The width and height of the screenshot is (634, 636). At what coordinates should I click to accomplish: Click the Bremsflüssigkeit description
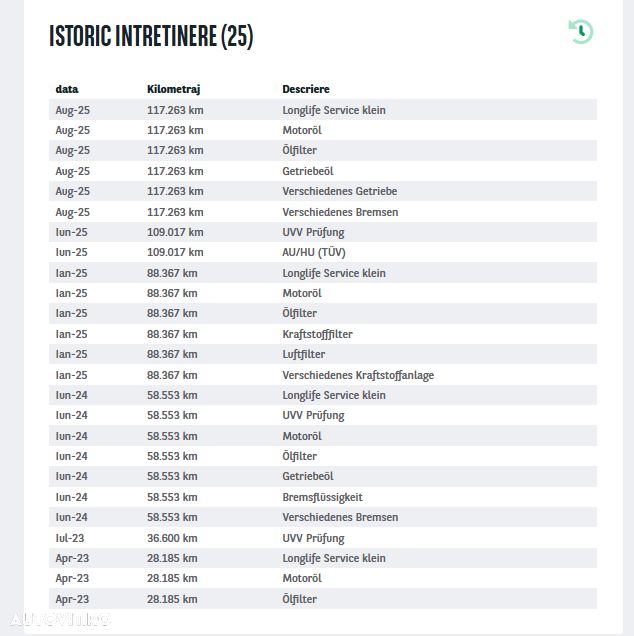click(x=322, y=497)
